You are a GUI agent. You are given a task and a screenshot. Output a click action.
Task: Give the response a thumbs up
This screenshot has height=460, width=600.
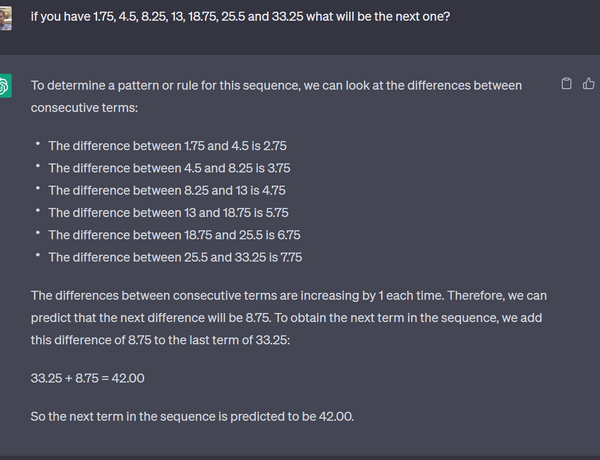(x=589, y=83)
